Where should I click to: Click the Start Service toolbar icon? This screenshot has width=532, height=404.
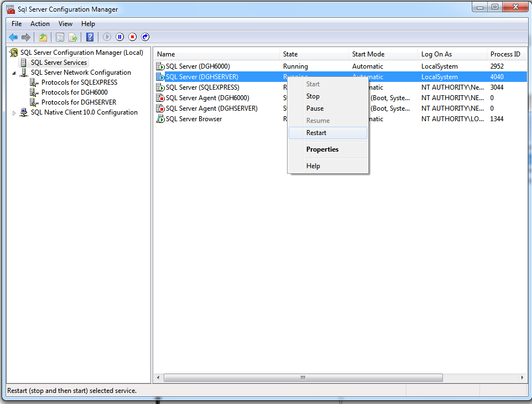point(107,37)
